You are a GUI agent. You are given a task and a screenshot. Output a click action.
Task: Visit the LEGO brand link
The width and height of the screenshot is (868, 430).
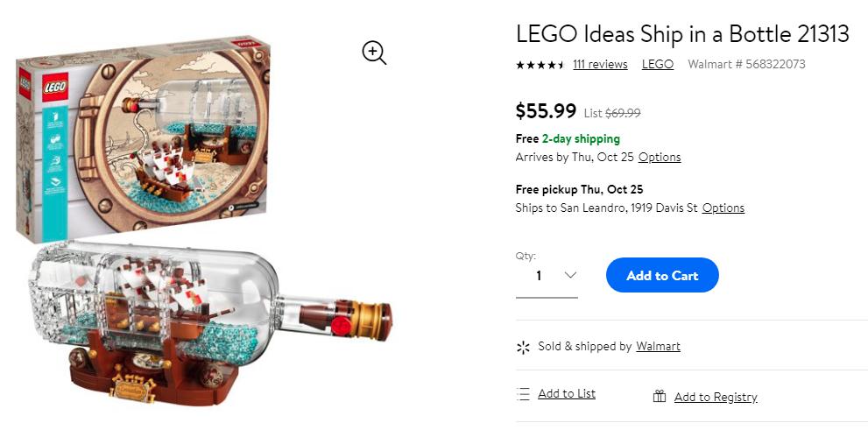coord(658,65)
